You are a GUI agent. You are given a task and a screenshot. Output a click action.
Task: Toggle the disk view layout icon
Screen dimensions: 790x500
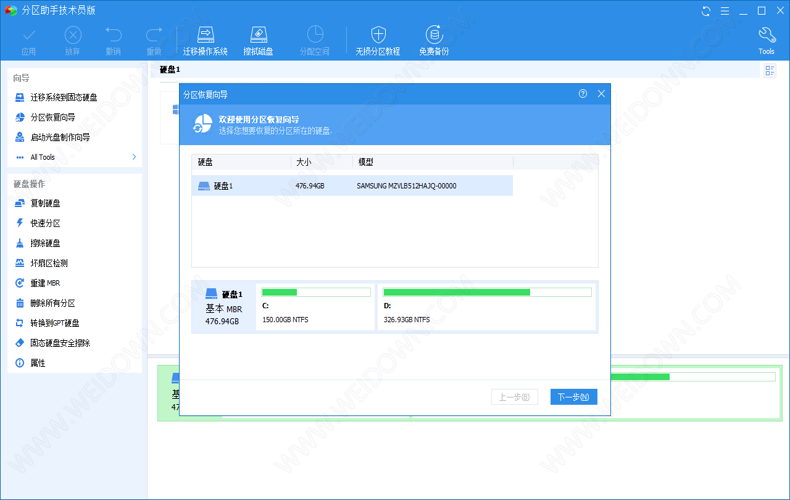[770, 71]
